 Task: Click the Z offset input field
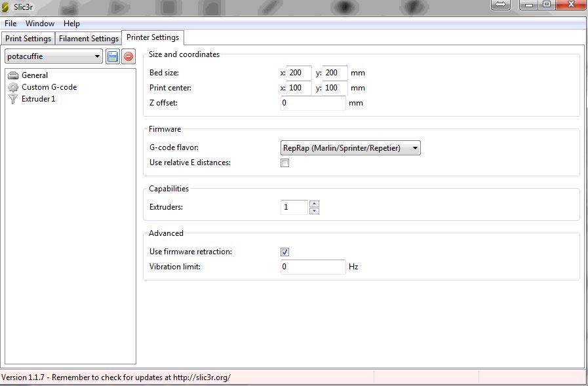[313, 103]
